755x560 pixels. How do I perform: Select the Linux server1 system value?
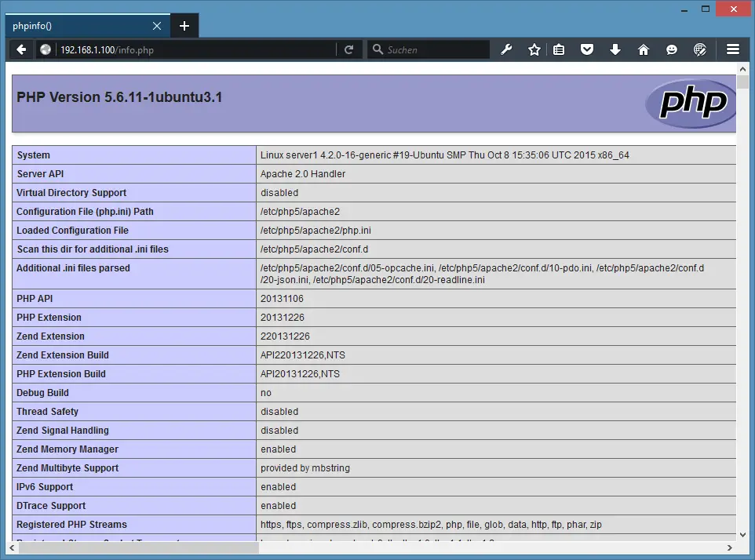click(444, 155)
